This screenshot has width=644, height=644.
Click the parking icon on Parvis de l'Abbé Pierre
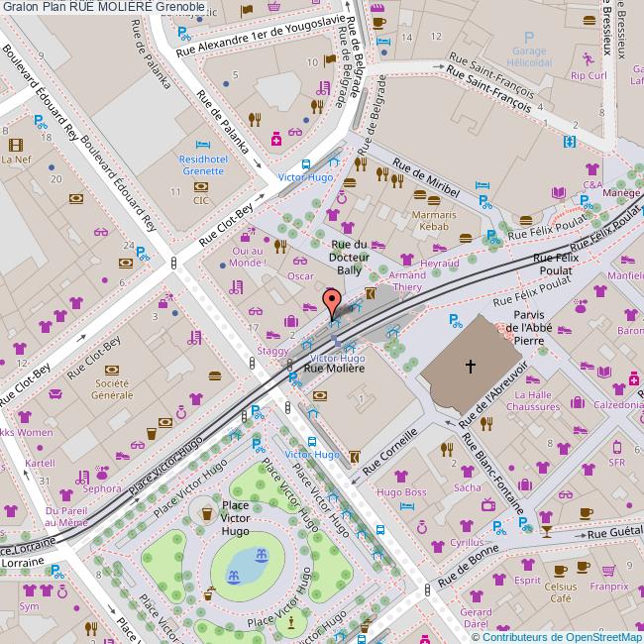coord(455,319)
